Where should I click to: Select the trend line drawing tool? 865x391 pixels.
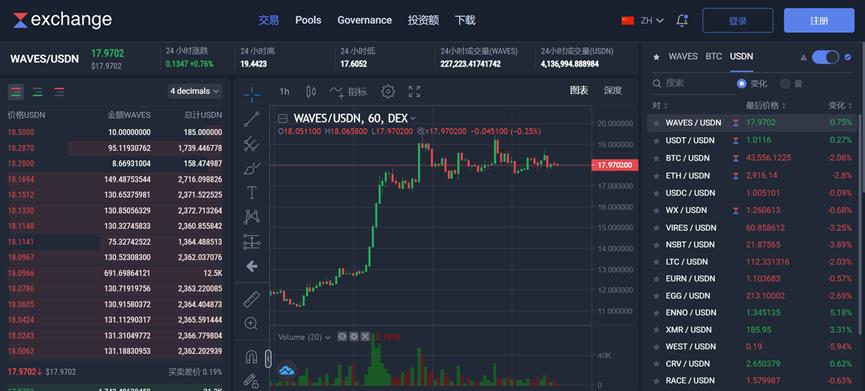click(x=252, y=119)
